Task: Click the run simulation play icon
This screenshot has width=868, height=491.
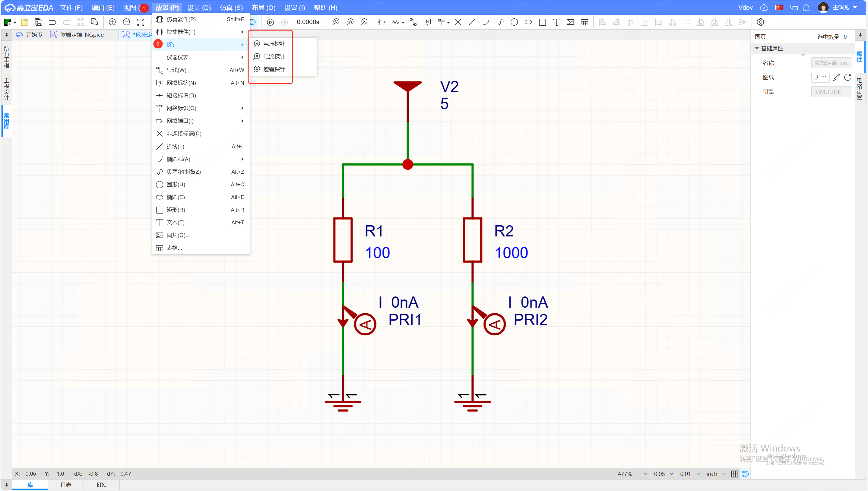Action: [270, 22]
